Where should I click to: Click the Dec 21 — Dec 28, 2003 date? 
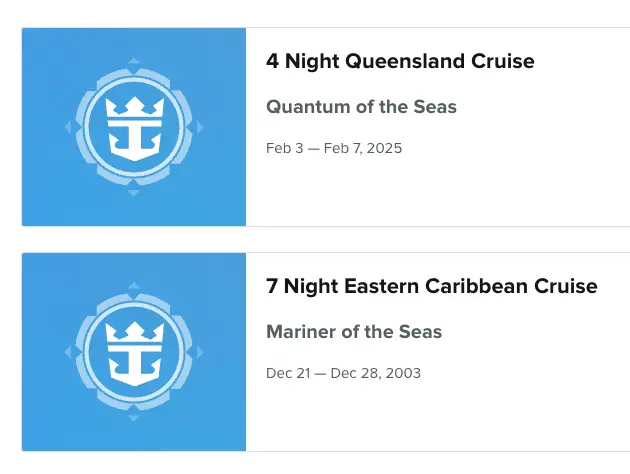(x=343, y=373)
